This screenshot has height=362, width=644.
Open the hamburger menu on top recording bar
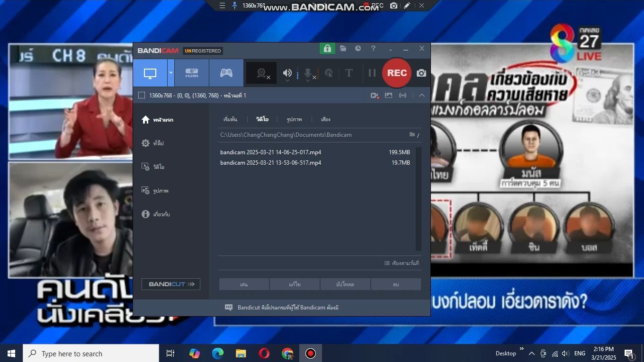222,6
